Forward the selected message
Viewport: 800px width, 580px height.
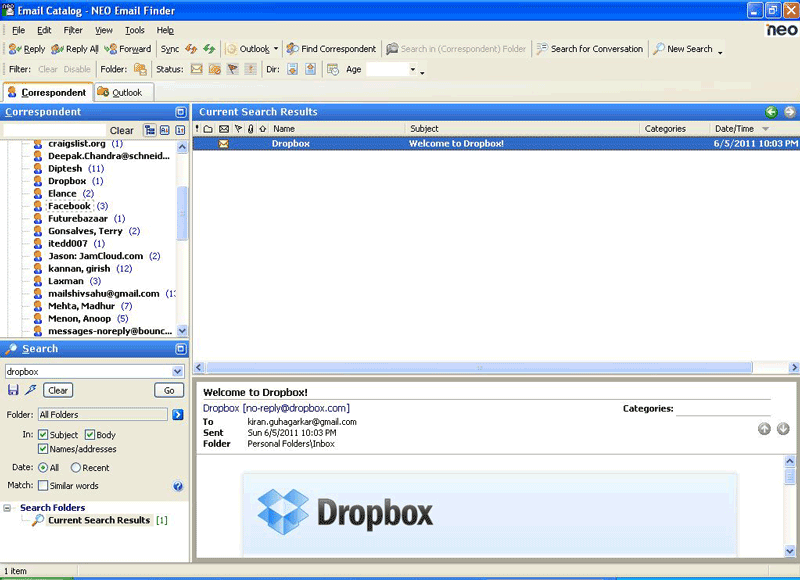click(128, 49)
